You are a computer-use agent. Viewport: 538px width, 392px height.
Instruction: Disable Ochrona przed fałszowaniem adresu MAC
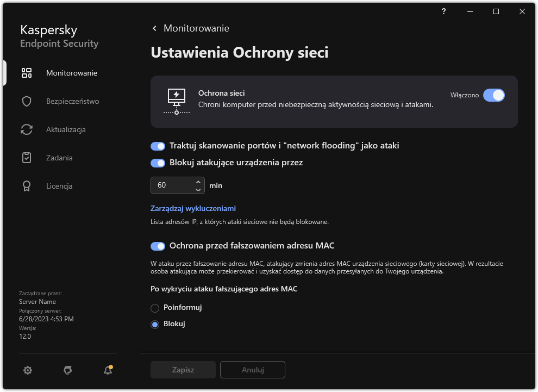[x=158, y=246]
